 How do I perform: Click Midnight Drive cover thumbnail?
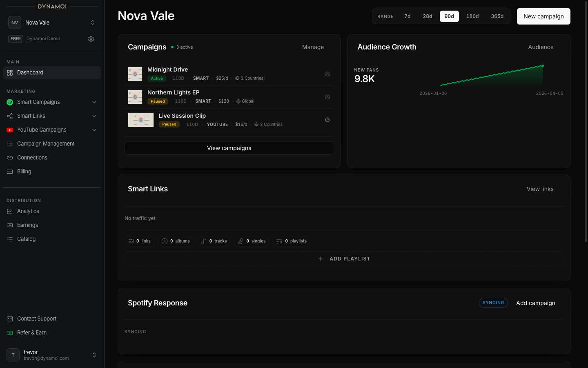pos(135,74)
